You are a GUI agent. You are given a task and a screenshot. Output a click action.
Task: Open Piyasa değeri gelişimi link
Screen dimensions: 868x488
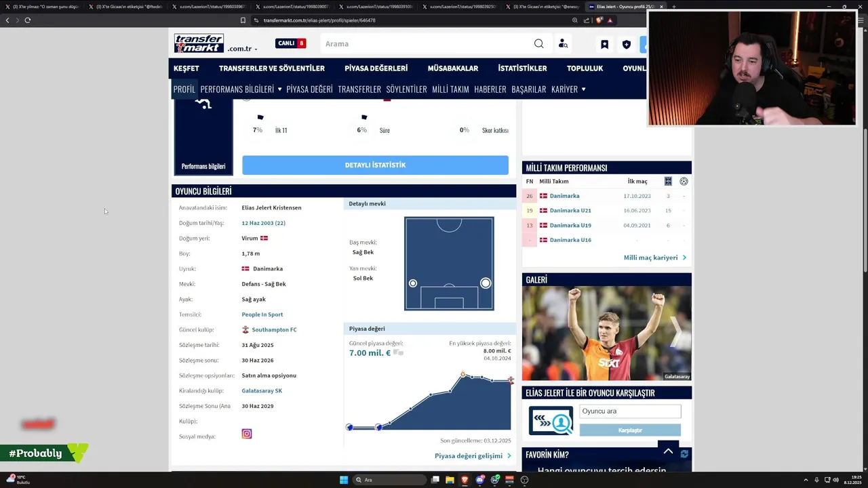click(x=473, y=455)
